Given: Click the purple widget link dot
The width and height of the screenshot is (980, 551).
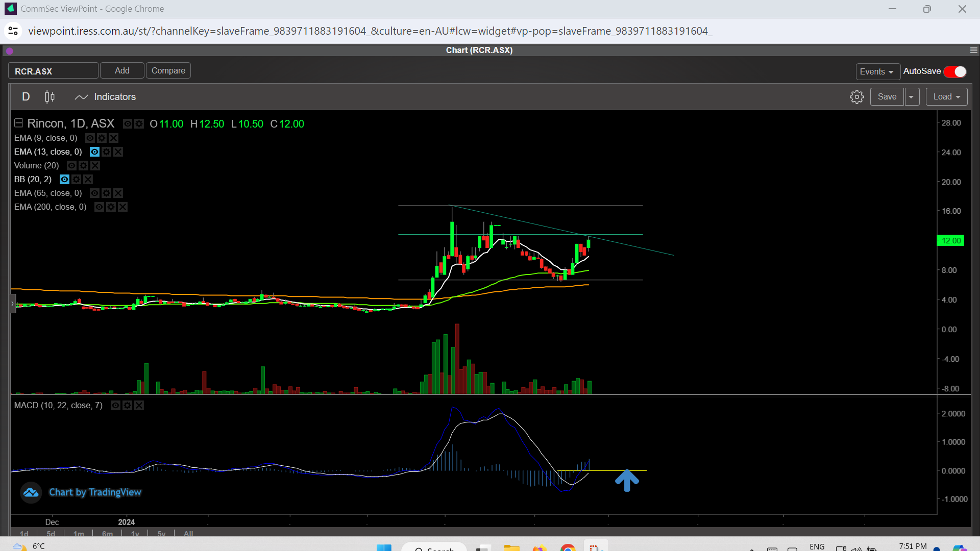Looking at the screenshot, I should coord(10,51).
